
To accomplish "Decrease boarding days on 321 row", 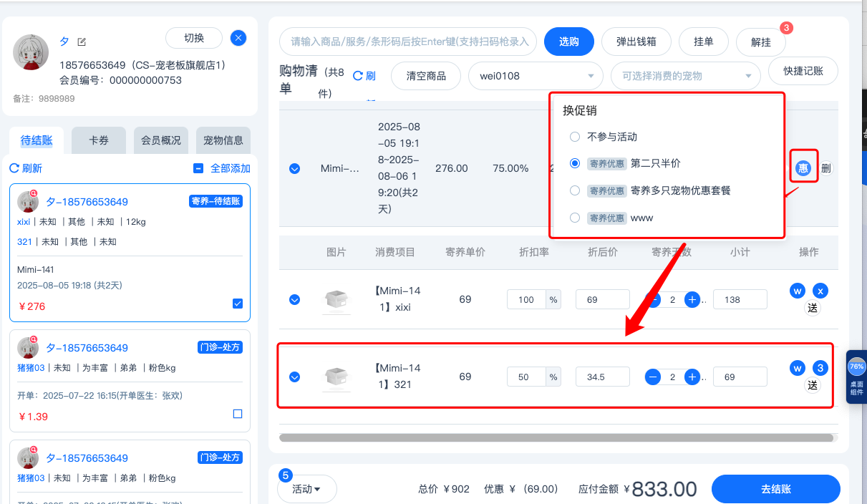I will click(653, 377).
